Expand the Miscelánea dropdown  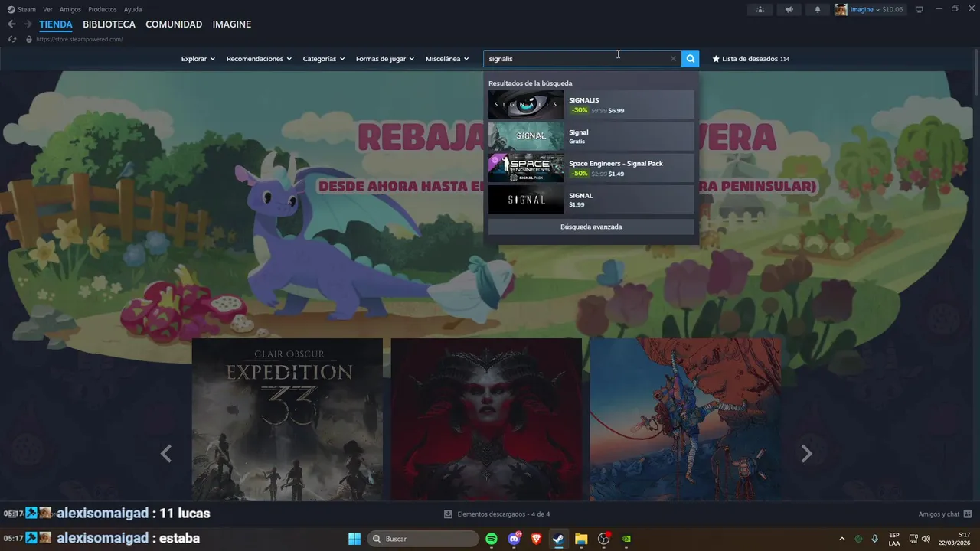pyautogui.click(x=447, y=59)
